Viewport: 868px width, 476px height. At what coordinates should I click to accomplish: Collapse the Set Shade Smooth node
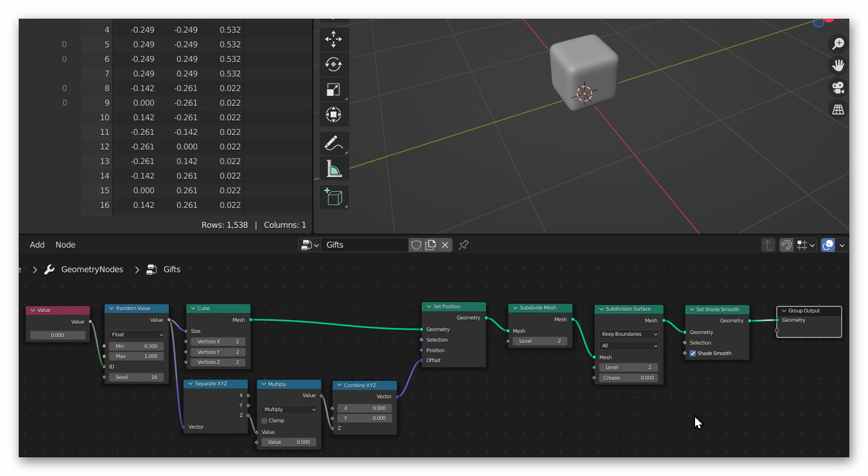pos(692,309)
